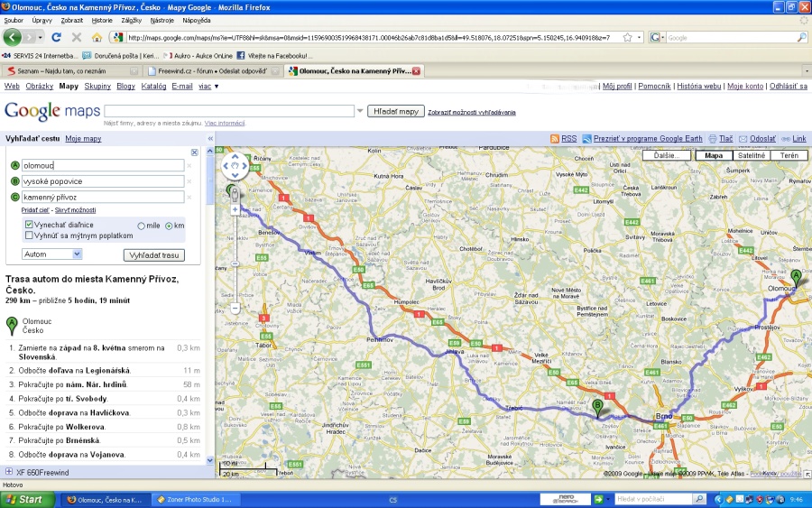The width and height of the screenshot is (812, 508).
Task: Pan the map down with arrow control
Action: (x=235, y=176)
